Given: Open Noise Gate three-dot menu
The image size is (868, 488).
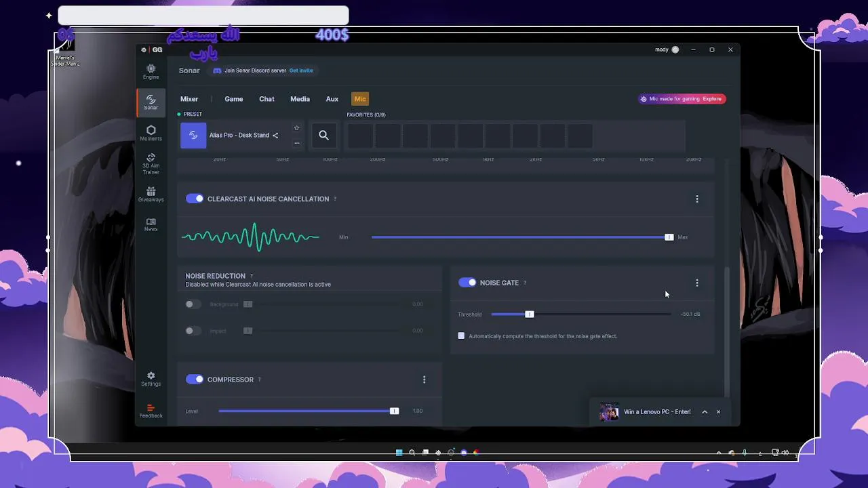Looking at the screenshot, I should click(x=696, y=283).
